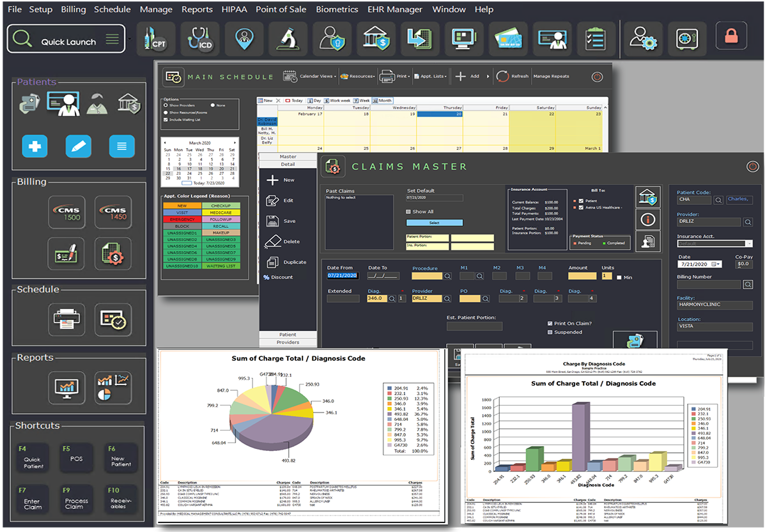The image size is (765, 532).
Task: Click the printer icon in Schedule panel
Action: click(x=67, y=319)
